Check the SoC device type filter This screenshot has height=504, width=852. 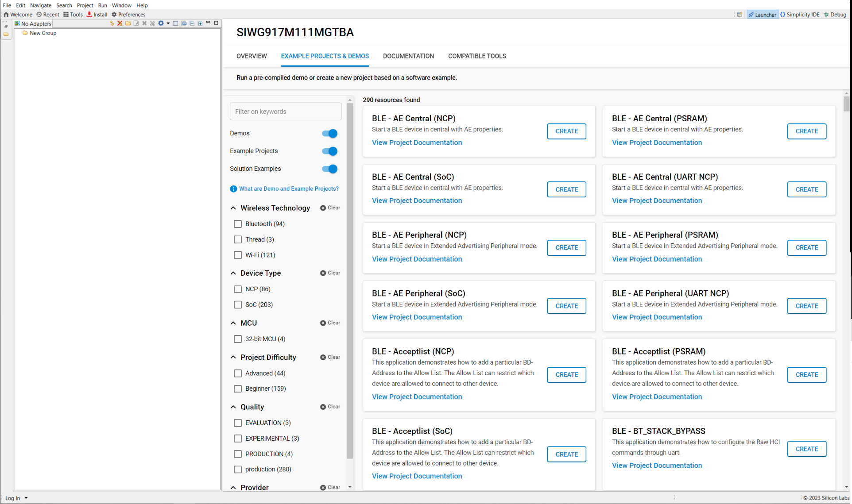[238, 304]
